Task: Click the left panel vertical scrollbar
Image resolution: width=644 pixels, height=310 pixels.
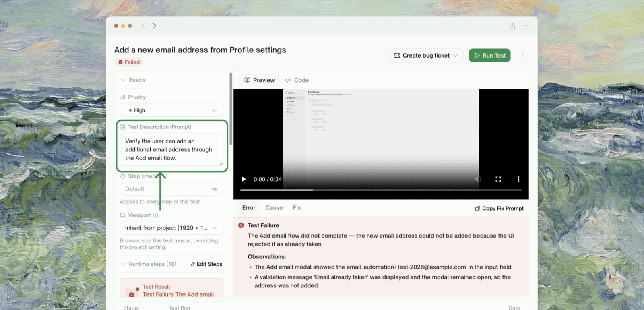Action: click(231, 109)
